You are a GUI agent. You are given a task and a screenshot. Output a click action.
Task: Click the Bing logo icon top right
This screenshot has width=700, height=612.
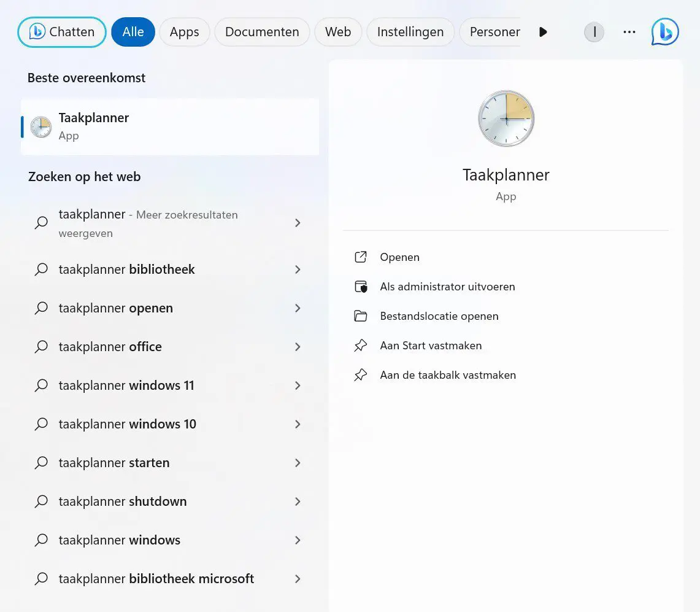pyautogui.click(x=665, y=32)
